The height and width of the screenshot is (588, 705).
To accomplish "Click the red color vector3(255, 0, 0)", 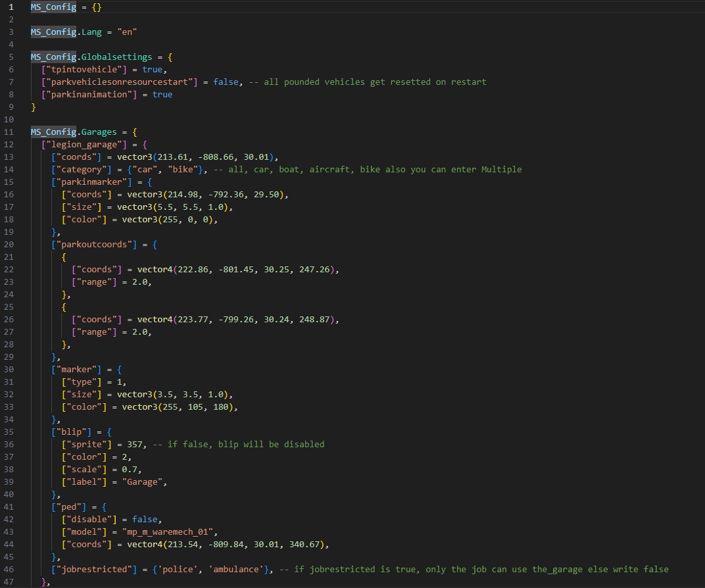I will click(x=167, y=220).
